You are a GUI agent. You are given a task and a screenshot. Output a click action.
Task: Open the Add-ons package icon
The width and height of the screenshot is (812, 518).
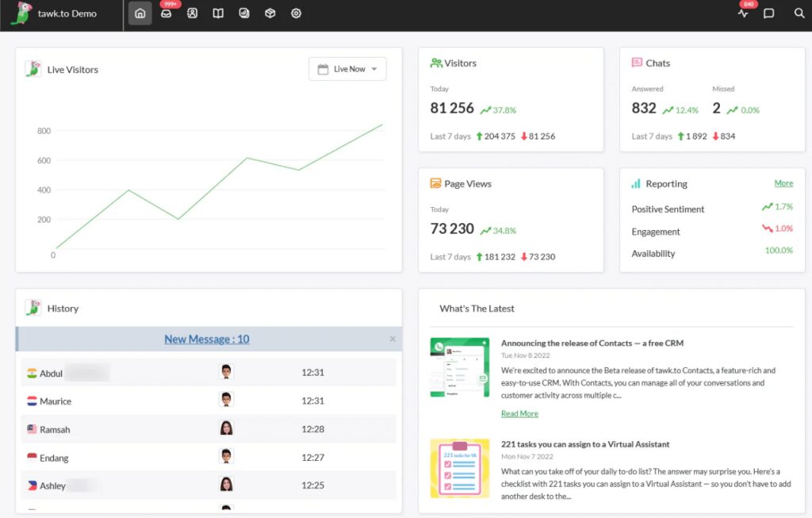(x=270, y=13)
